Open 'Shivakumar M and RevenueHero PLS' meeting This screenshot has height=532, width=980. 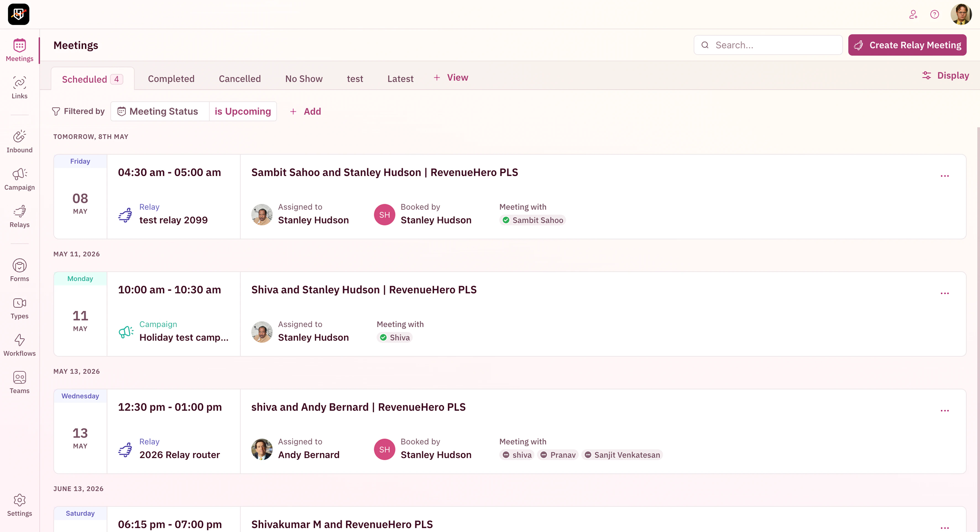342,524
